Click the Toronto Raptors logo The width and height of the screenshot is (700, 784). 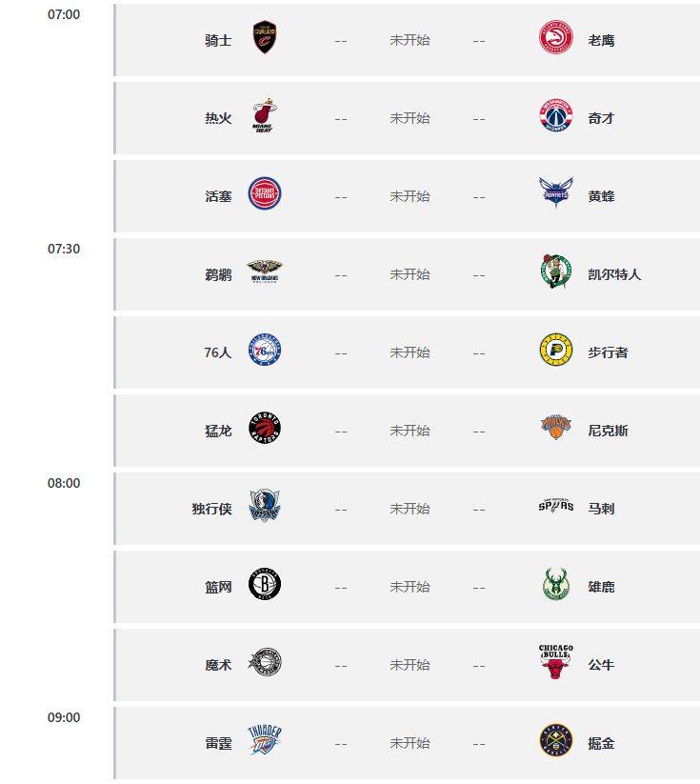point(266,430)
